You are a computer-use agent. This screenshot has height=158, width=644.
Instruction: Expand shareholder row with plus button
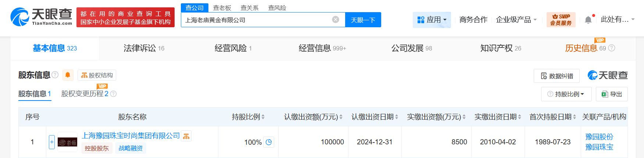[x=52, y=142]
